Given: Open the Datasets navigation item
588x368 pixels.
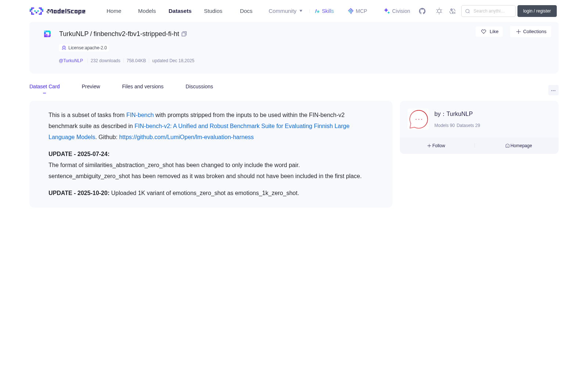Looking at the screenshot, I should coord(180,11).
